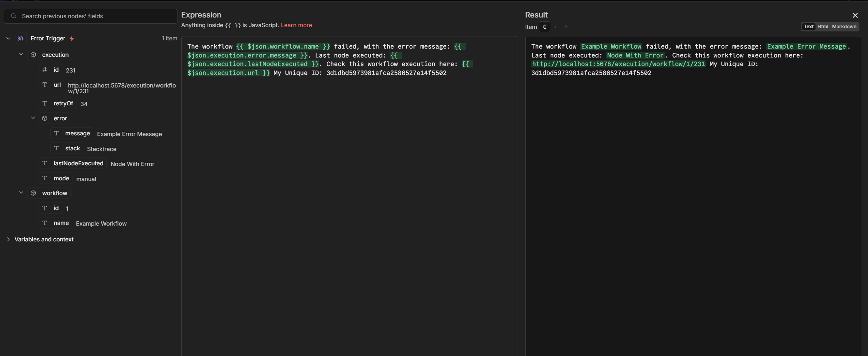Image resolution: width=868 pixels, height=356 pixels.
Task: Switch result view to Html
Action: (x=823, y=26)
